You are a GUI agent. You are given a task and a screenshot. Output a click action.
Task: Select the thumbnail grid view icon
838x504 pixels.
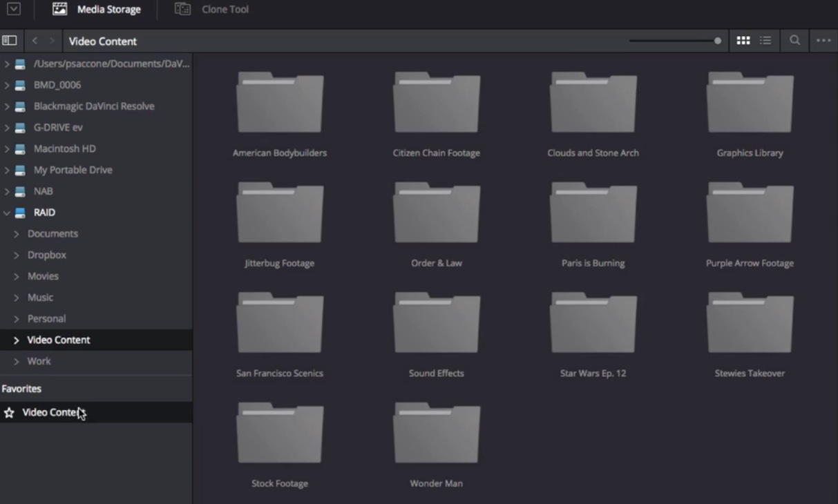coord(743,40)
